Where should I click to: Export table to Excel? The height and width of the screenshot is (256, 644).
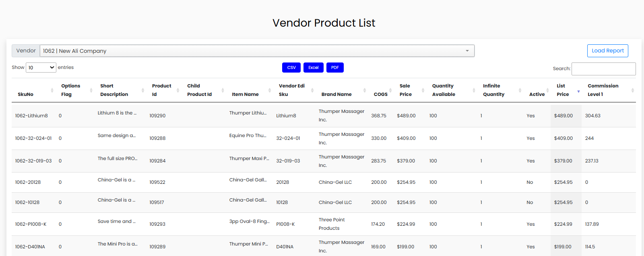tap(313, 68)
